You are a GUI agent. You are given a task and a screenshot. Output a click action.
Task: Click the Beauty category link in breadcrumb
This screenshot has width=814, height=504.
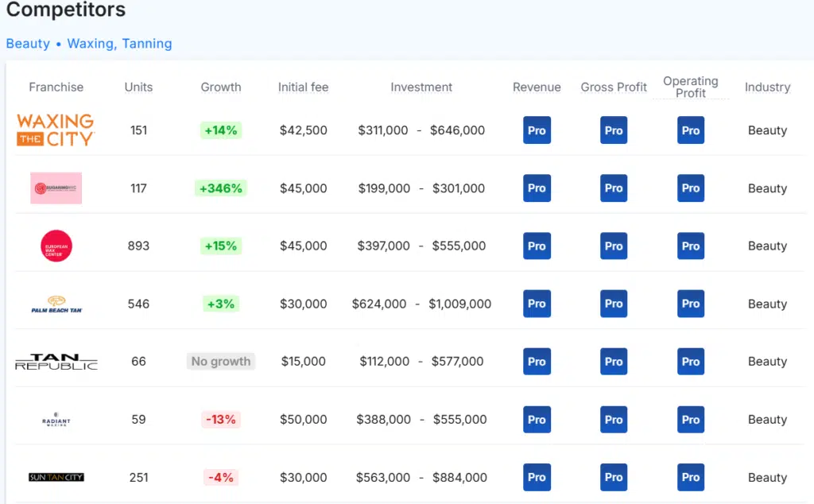[x=28, y=44]
